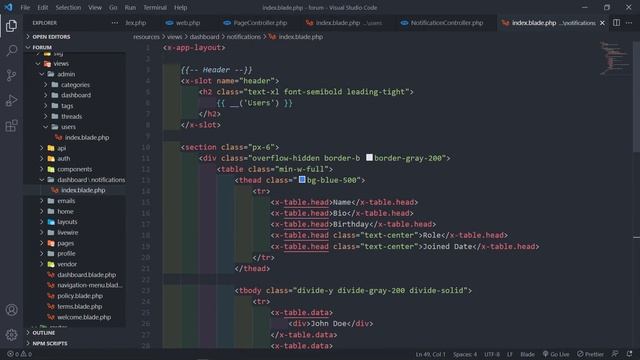
Task: Open Source Control view
Action: point(11,76)
